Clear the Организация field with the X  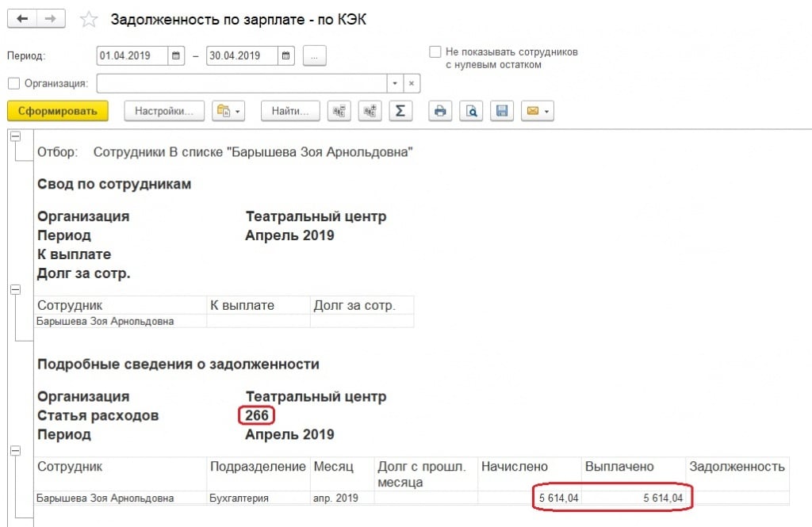(x=412, y=83)
